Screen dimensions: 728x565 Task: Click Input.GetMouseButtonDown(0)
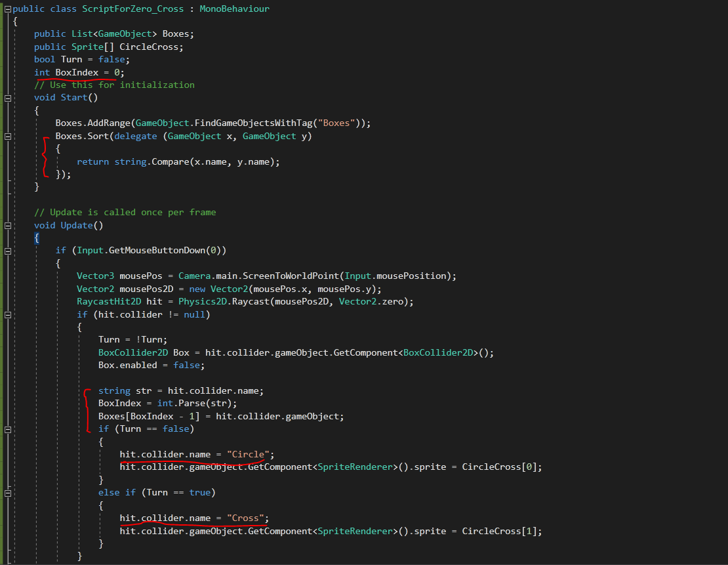click(149, 251)
